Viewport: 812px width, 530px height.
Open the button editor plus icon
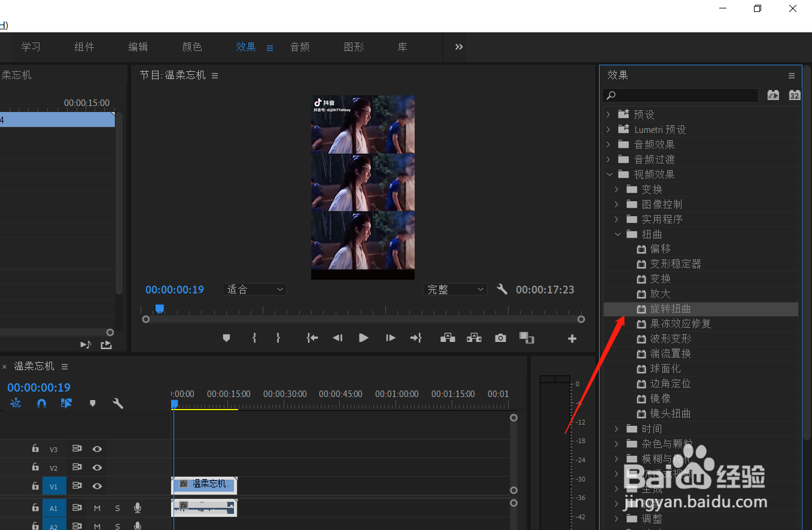pyautogui.click(x=572, y=338)
